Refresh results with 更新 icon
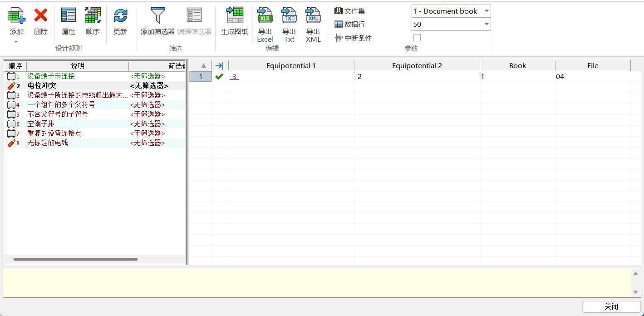Viewport: 644px width, 316px height. [x=120, y=16]
